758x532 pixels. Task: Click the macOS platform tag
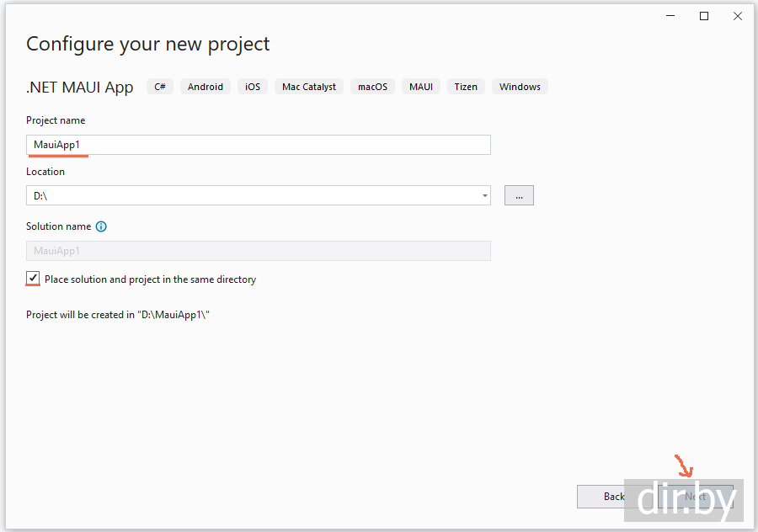372,87
